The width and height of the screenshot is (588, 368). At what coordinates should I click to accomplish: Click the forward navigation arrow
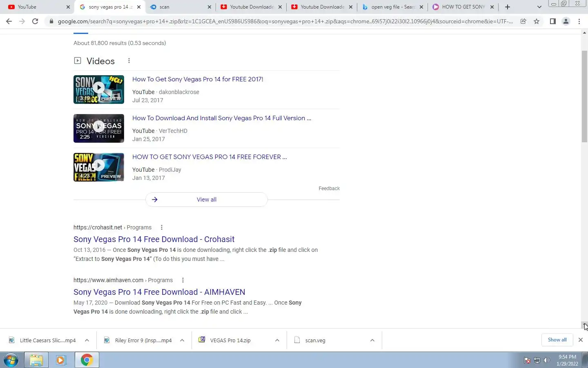click(x=22, y=21)
